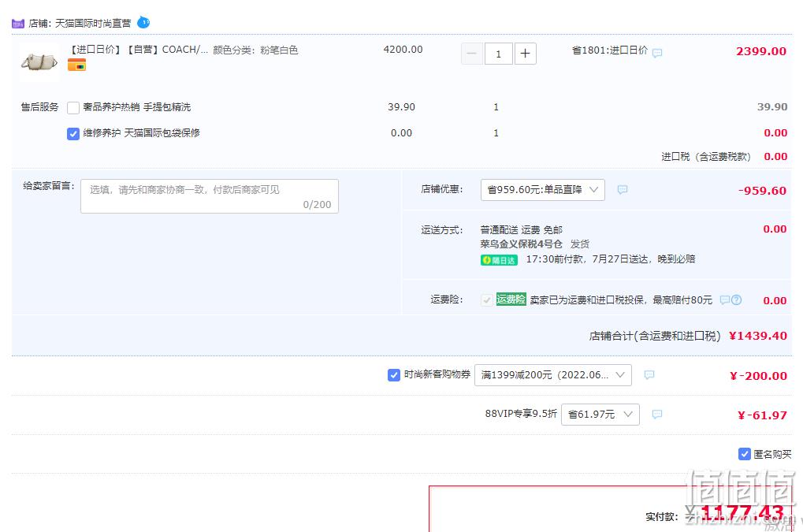Uncheck the 维修养护 天猫国际包袋保修 checkbox
Image resolution: width=803 pixels, height=532 pixels.
click(x=73, y=134)
